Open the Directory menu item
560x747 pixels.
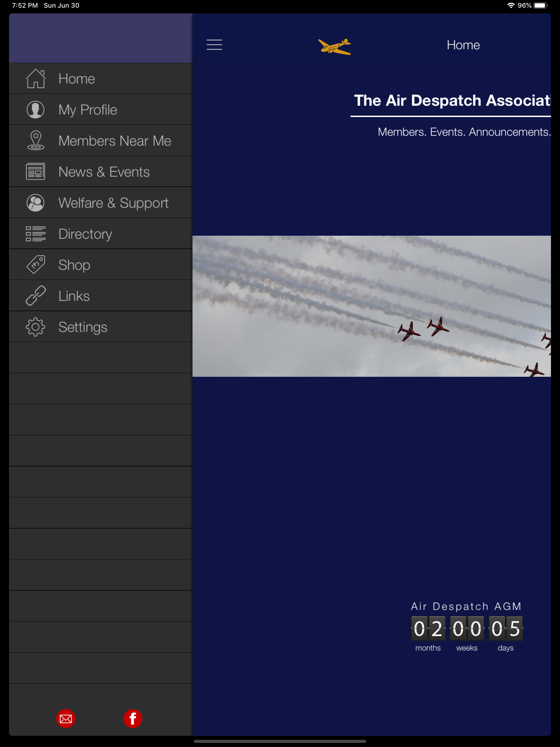tap(101, 234)
